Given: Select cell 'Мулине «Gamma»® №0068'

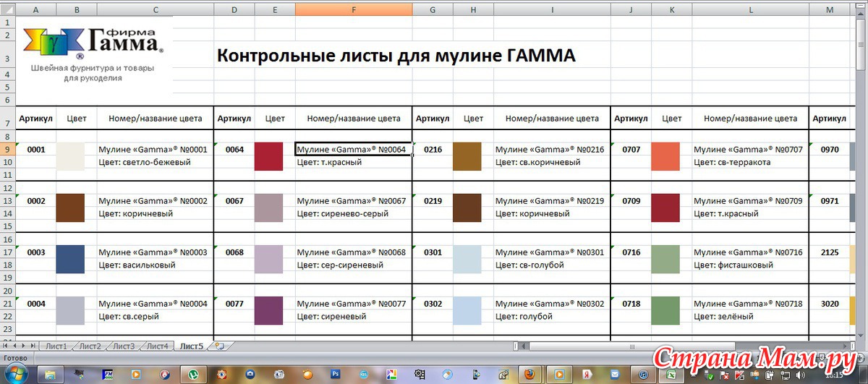Looking at the screenshot, I should [x=354, y=252].
